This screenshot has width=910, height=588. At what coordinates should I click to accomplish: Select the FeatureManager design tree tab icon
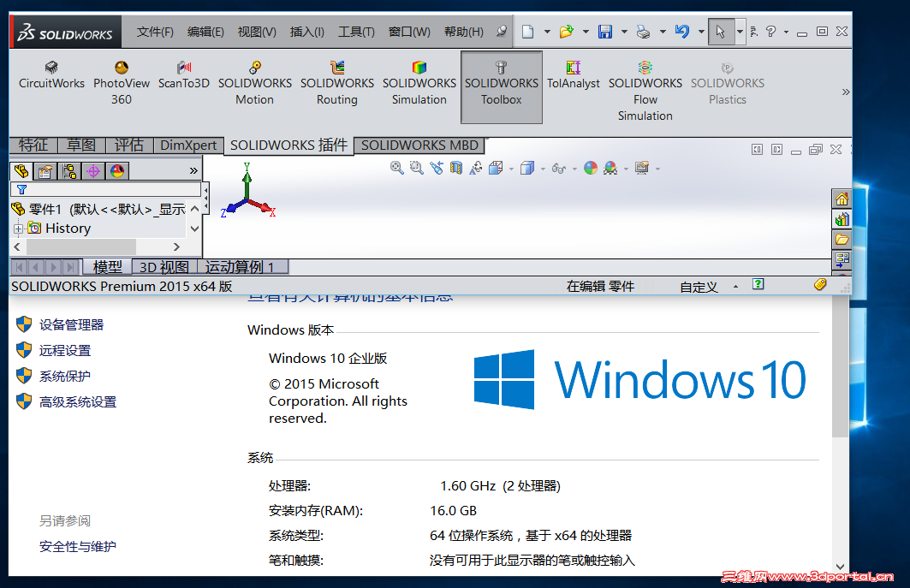click(x=21, y=171)
